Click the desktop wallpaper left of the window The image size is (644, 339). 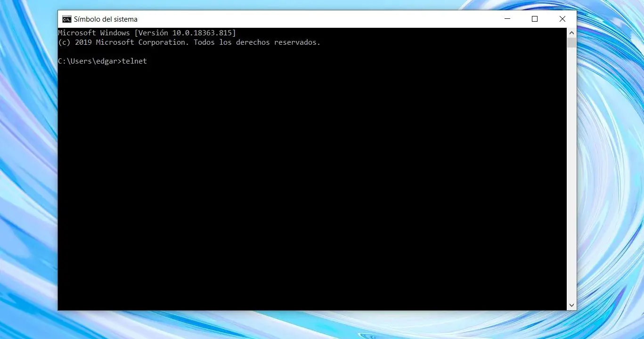tap(28, 169)
